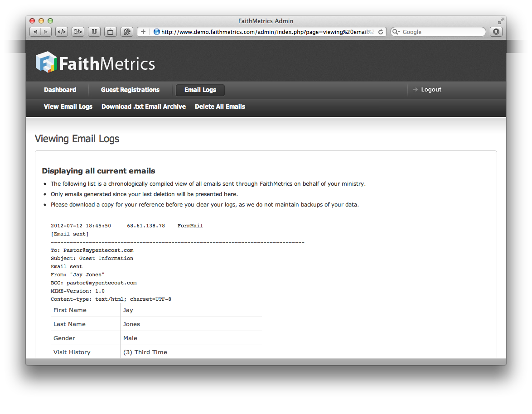The width and height of the screenshot is (532, 414).
Task: Open the Dashboard tab
Action: 60,90
